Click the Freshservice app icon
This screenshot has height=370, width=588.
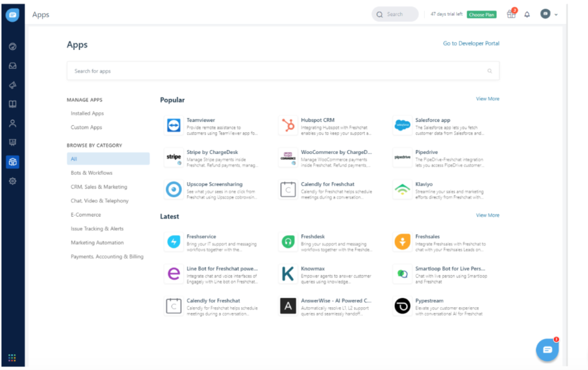click(173, 242)
